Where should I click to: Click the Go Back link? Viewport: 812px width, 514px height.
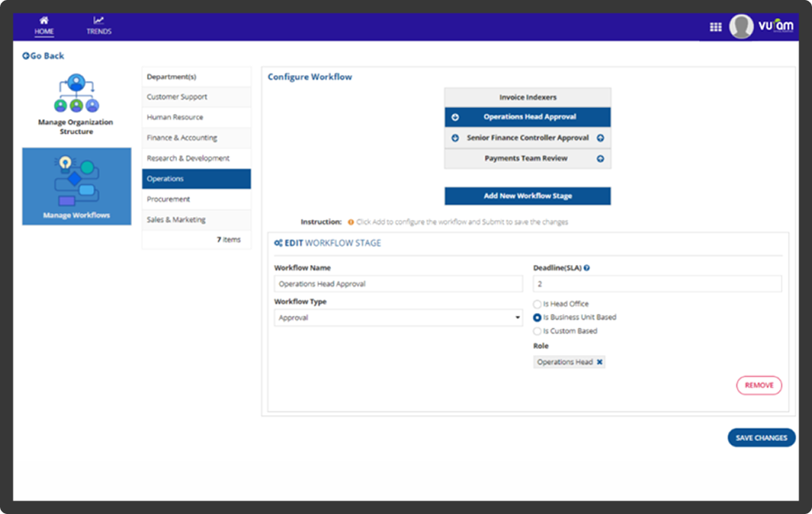43,56
